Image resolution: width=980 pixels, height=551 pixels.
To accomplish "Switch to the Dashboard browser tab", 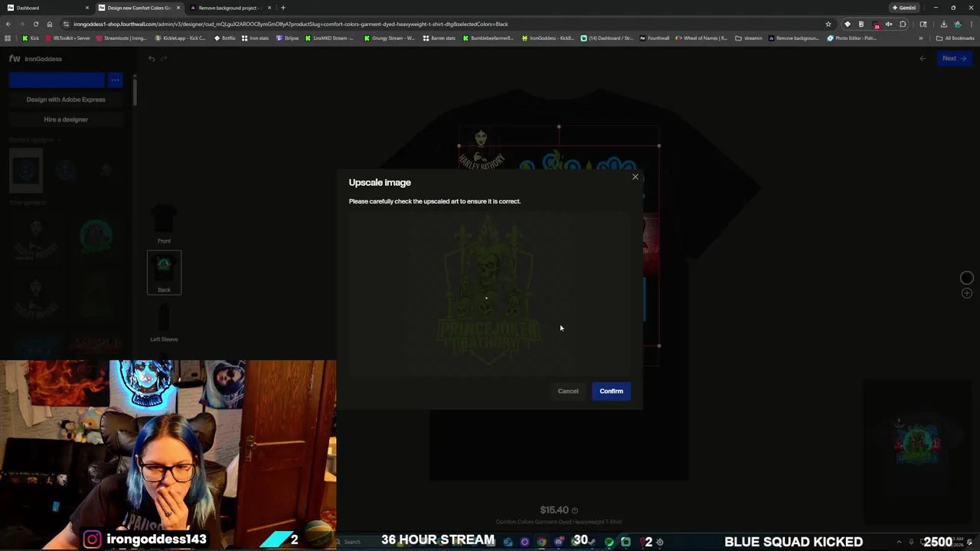I will click(x=46, y=8).
